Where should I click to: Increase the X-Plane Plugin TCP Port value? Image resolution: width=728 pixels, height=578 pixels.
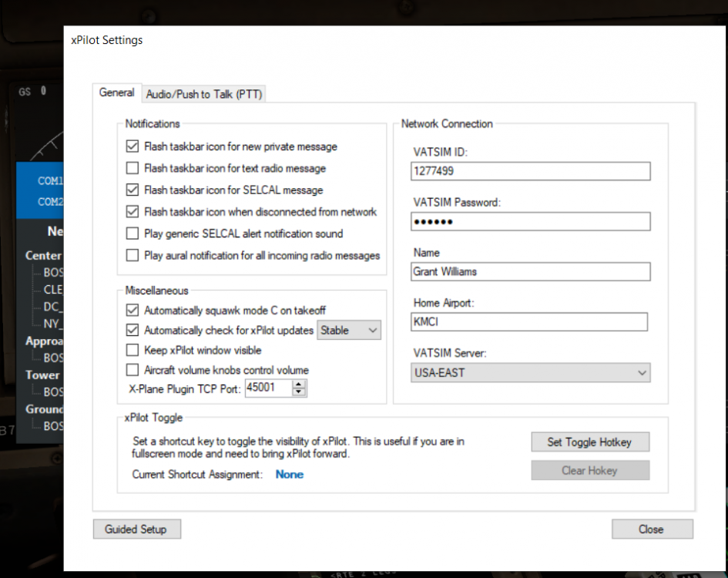click(x=300, y=385)
